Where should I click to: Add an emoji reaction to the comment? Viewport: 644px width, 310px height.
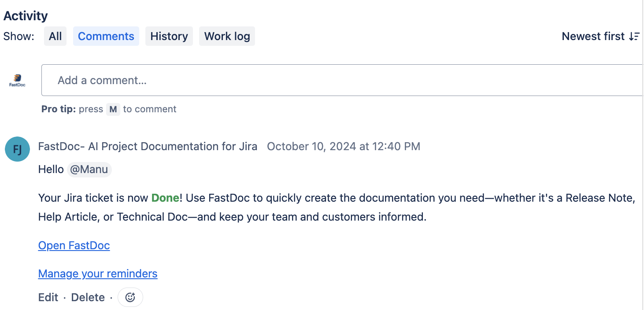coord(130,297)
